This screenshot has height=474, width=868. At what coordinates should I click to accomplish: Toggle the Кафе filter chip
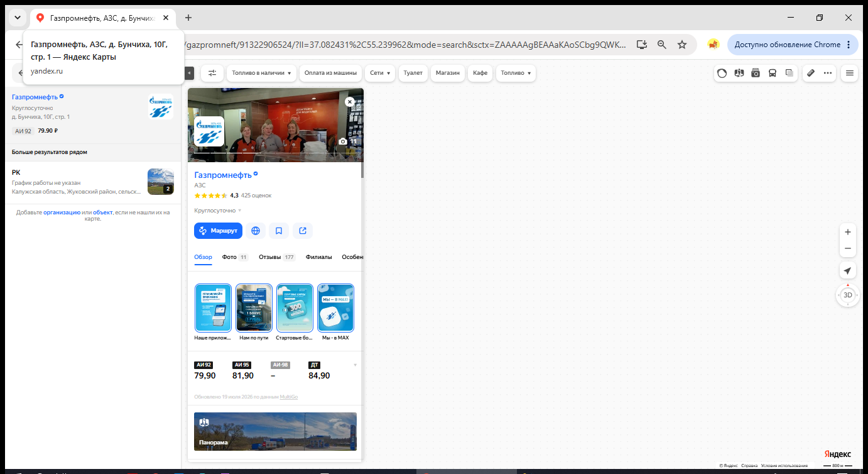click(480, 73)
